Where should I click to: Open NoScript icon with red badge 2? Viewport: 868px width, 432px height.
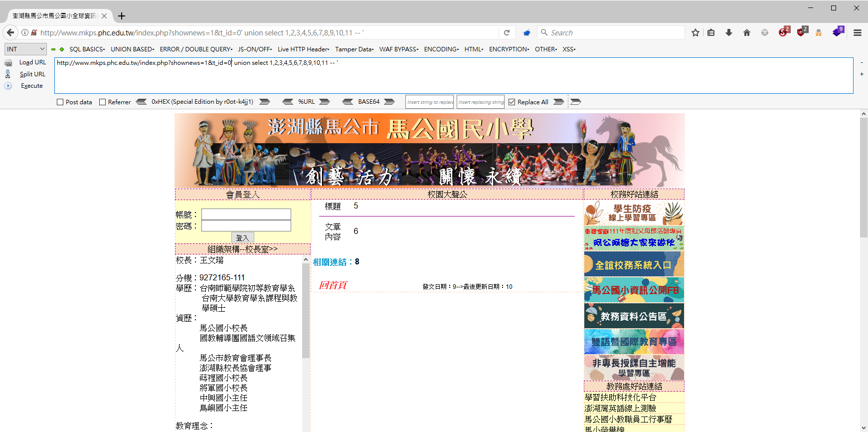pos(784,32)
